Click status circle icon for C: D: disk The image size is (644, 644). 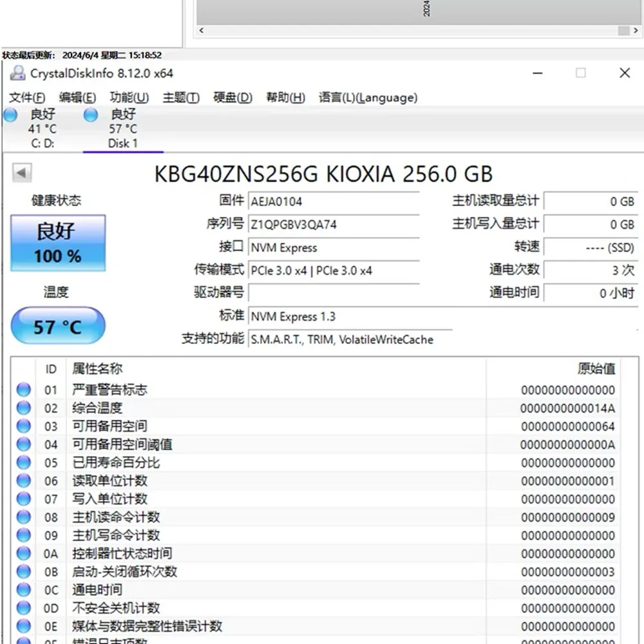click(11, 115)
